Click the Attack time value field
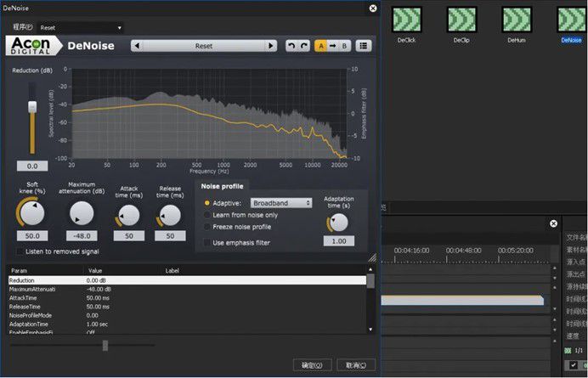588x378 pixels. point(129,236)
